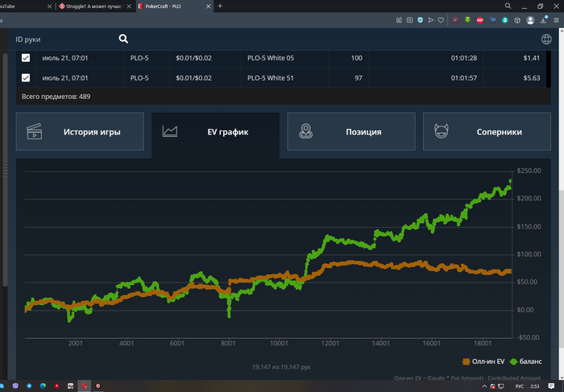Open the blue shield privacy icon
Screen dimensions: 564x392
420,20
